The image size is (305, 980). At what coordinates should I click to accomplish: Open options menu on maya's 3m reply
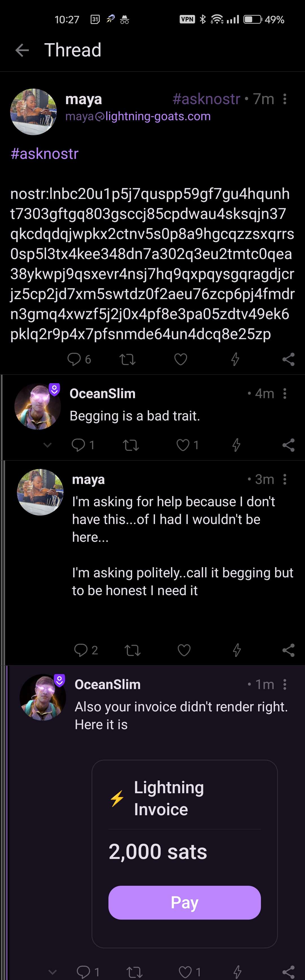pos(285,479)
